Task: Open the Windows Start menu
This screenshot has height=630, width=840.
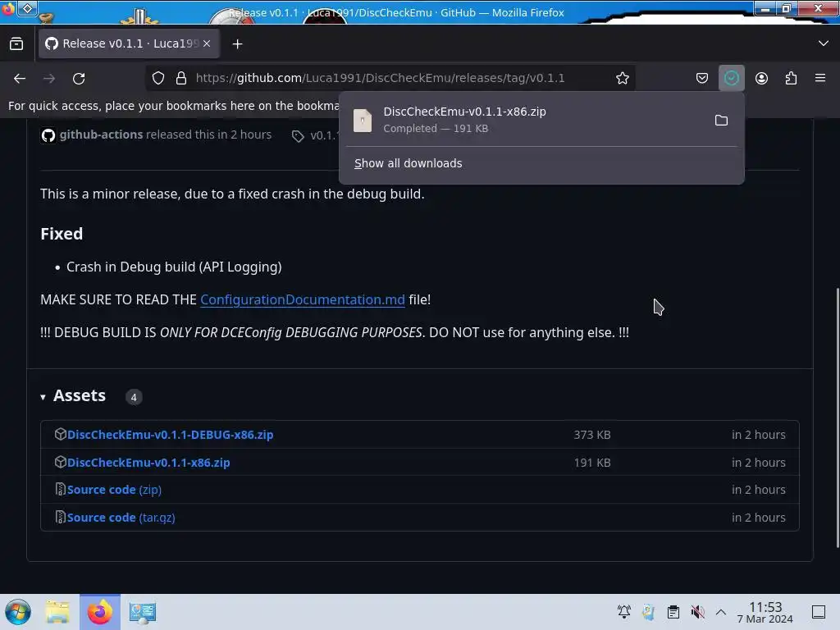Action: click(x=18, y=612)
